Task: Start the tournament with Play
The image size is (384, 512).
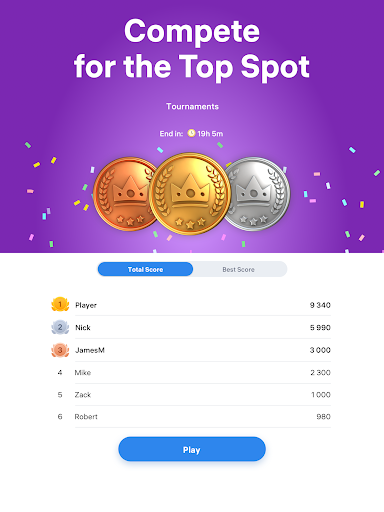Action: tap(192, 449)
